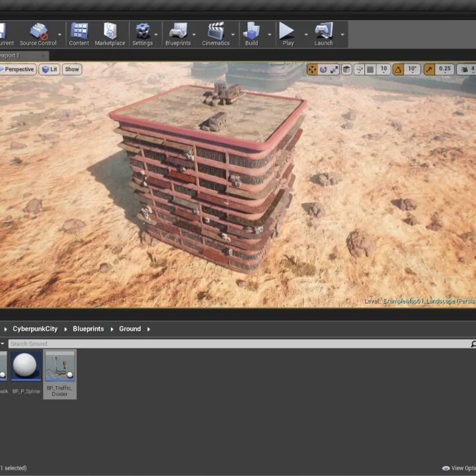Select the BP_Traffic_Divider asset

59,374
